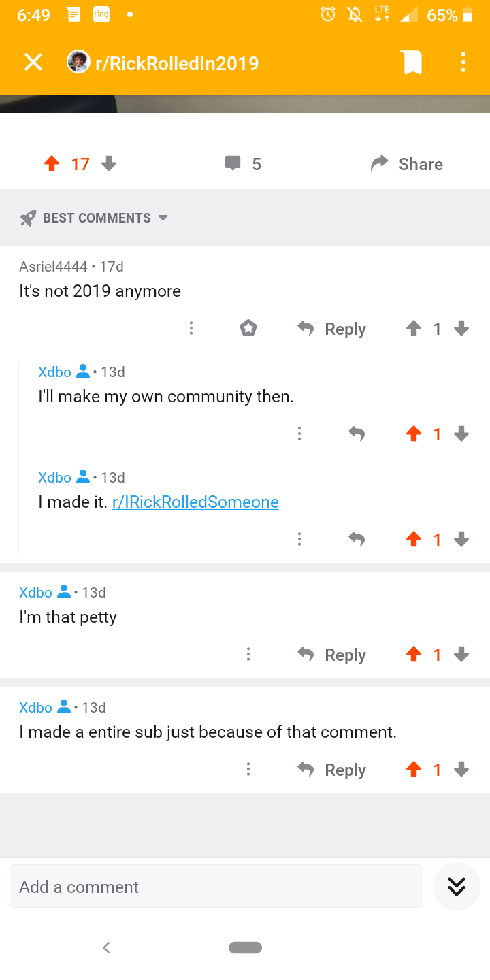Downvote the post next to score 17
The height and width of the screenshot is (980, 490).
click(109, 164)
